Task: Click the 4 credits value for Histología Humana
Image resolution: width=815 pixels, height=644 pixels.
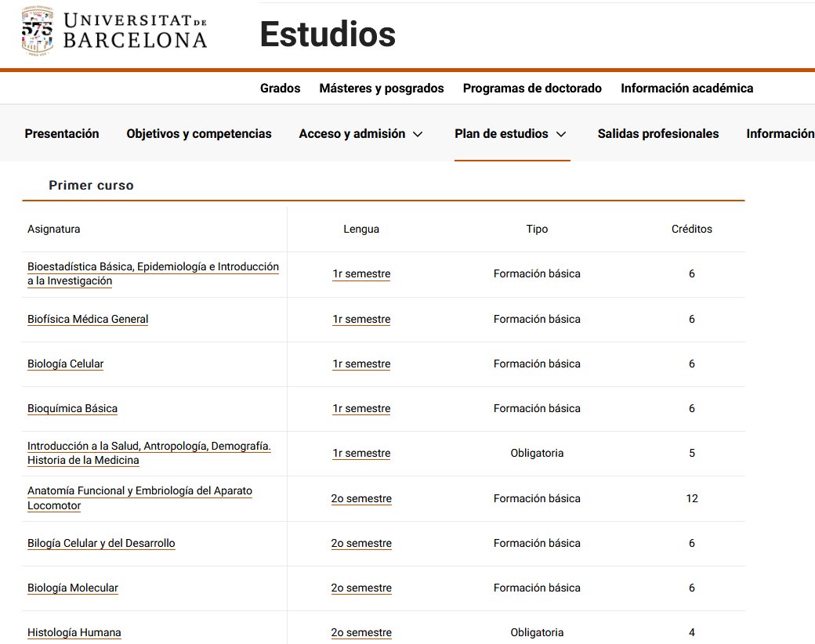Action: (x=692, y=632)
